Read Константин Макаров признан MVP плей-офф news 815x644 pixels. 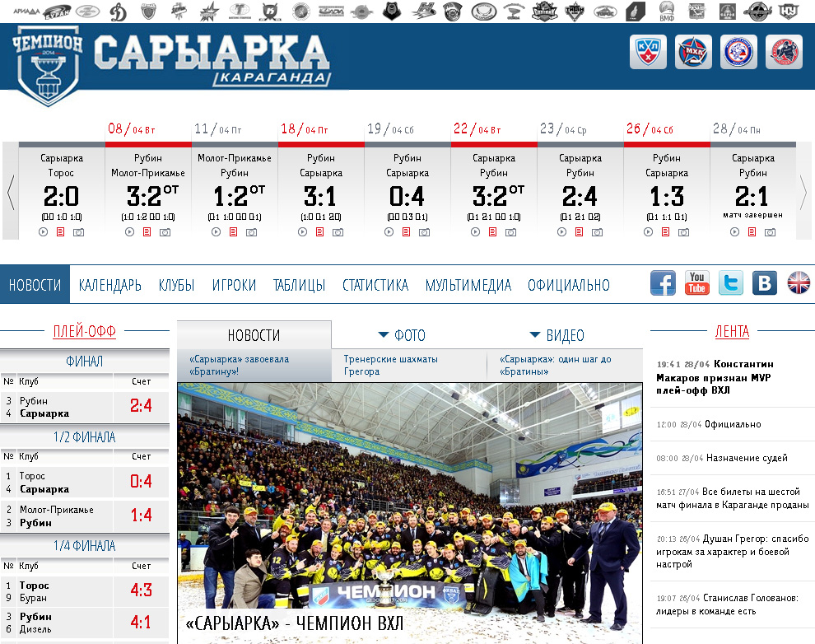(715, 377)
